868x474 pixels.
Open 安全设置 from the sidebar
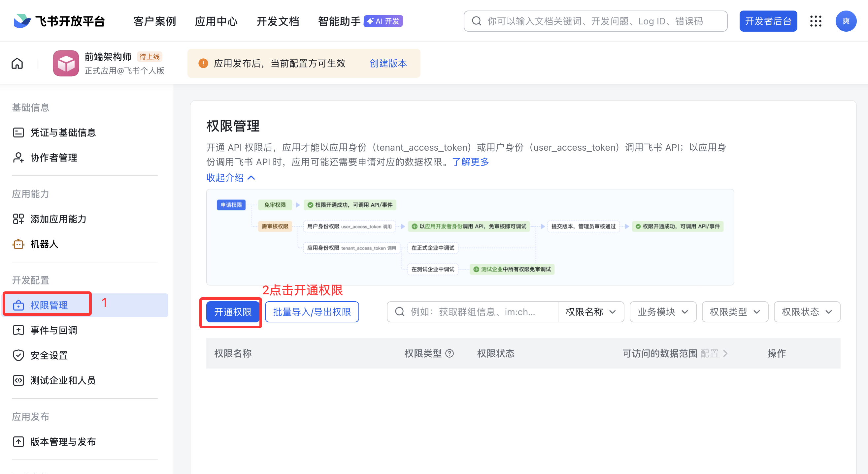coord(49,355)
